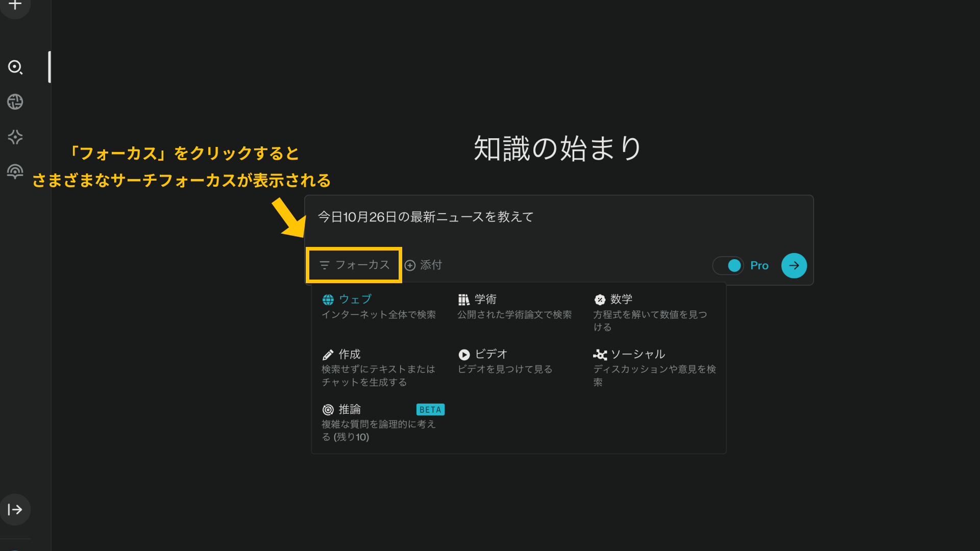
Task: Select the ソーシャル search focus
Action: (639, 354)
